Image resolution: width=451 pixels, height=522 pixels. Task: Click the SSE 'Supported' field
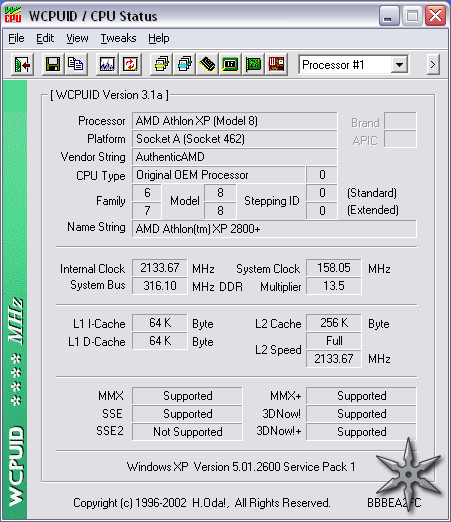[187, 414]
